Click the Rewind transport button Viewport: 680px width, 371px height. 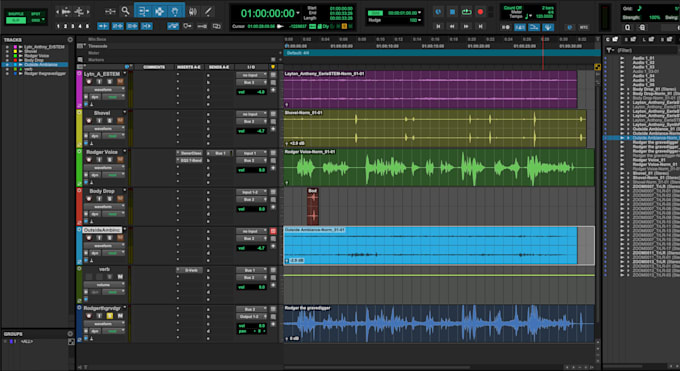tap(452, 26)
